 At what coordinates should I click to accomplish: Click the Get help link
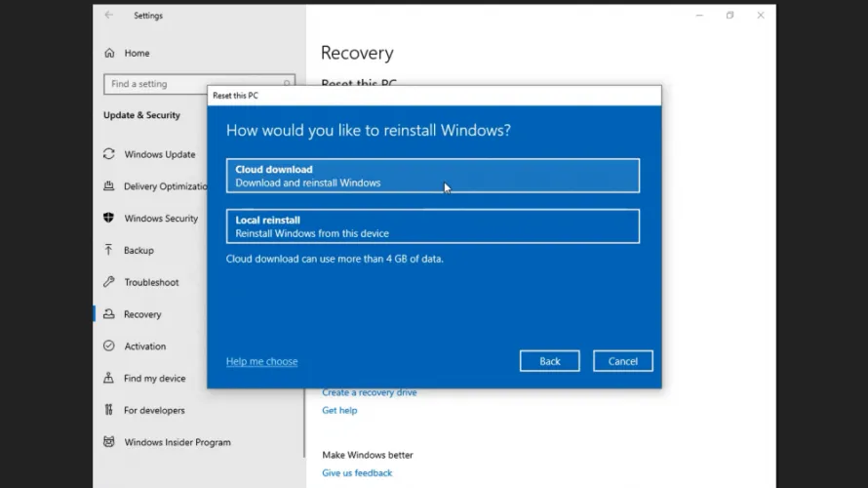(x=339, y=411)
